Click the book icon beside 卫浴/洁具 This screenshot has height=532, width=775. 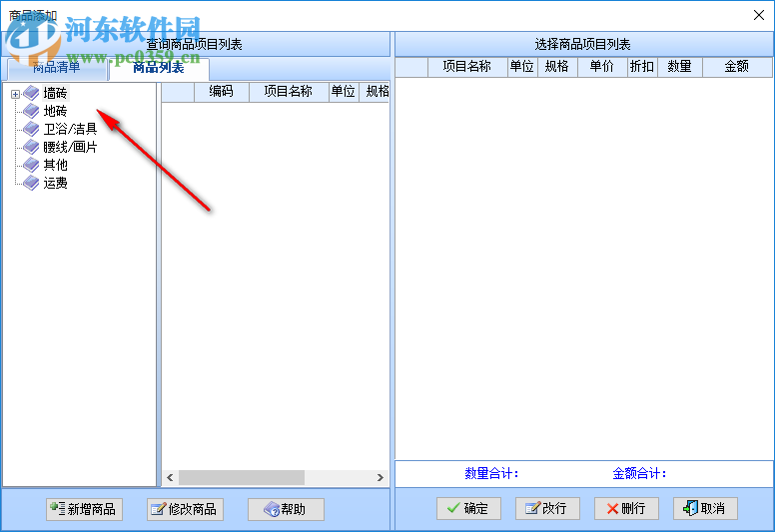[31, 129]
